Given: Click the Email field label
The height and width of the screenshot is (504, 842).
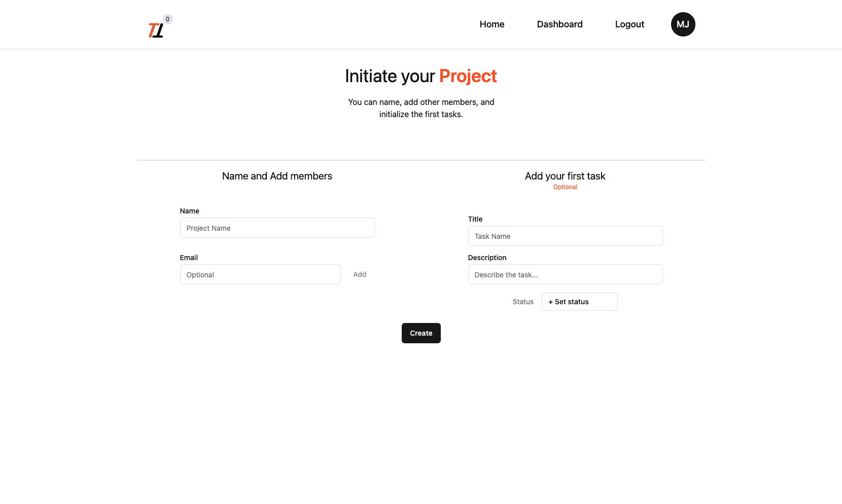Looking at the screenshot, I should click(x=189, y=258).
